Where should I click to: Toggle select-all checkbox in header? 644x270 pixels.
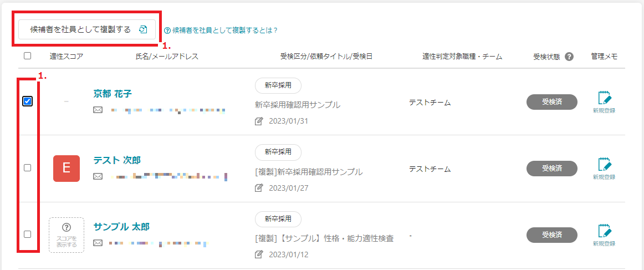[x=28, y=56]
